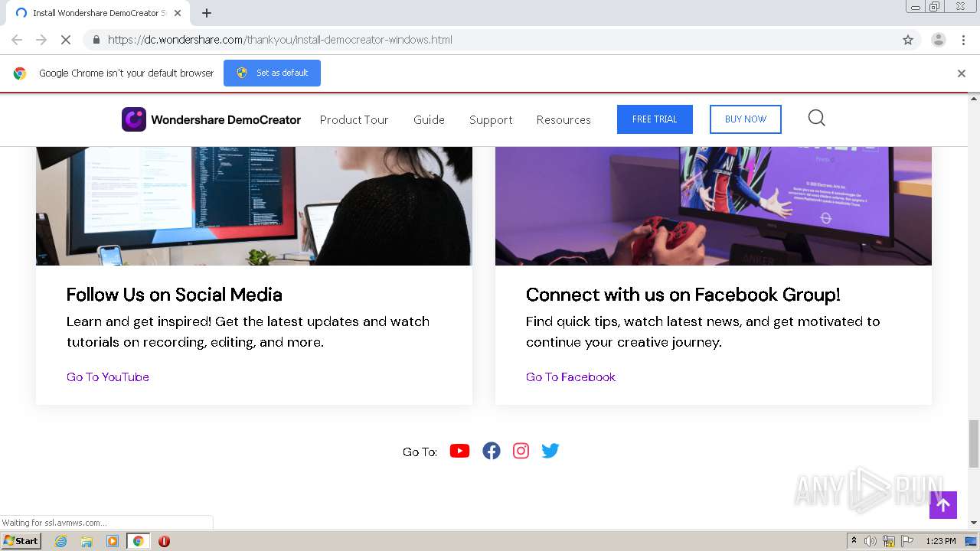
Task: View site info via the padlock icon
Action: (x=96, y=40)
